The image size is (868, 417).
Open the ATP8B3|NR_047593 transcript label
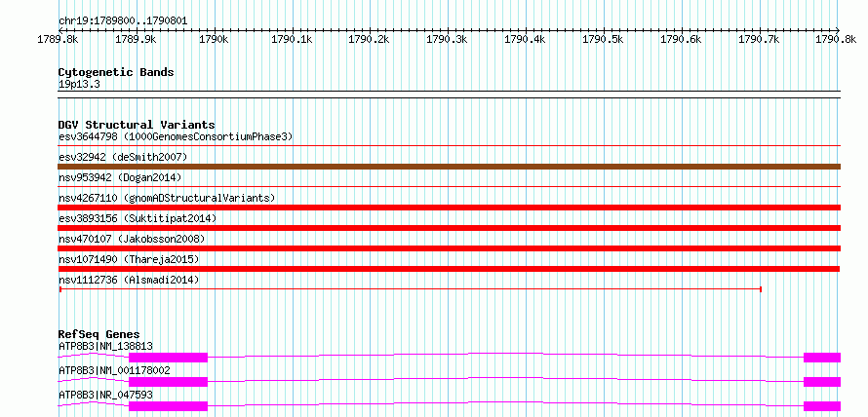(105, 395)
